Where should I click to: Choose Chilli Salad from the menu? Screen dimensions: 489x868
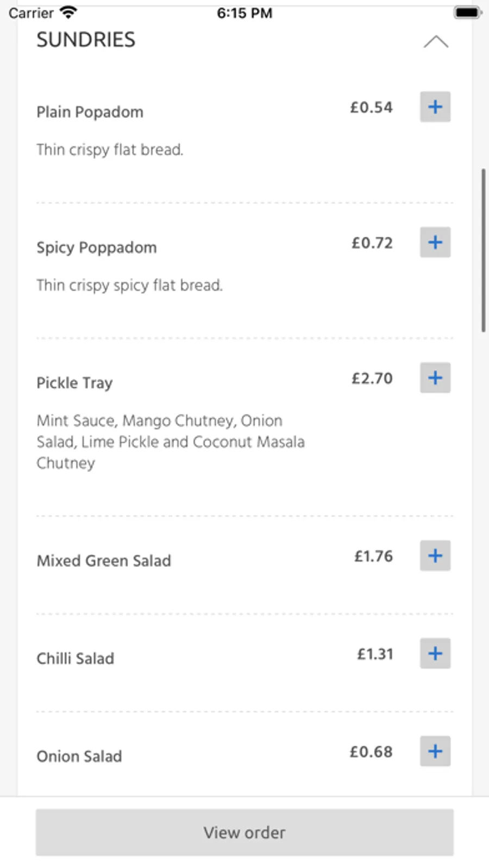[76, 658]
